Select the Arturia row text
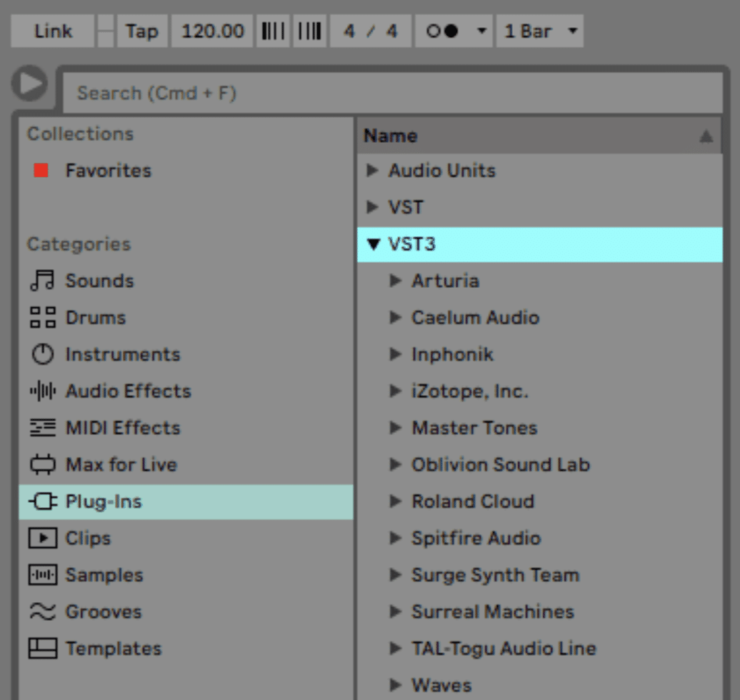 tap(445, 281)
